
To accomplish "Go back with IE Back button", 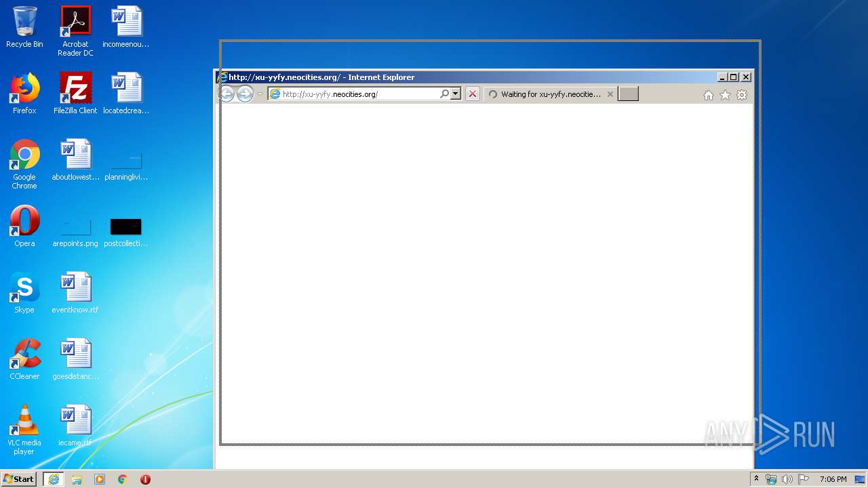I will (226, 94).
